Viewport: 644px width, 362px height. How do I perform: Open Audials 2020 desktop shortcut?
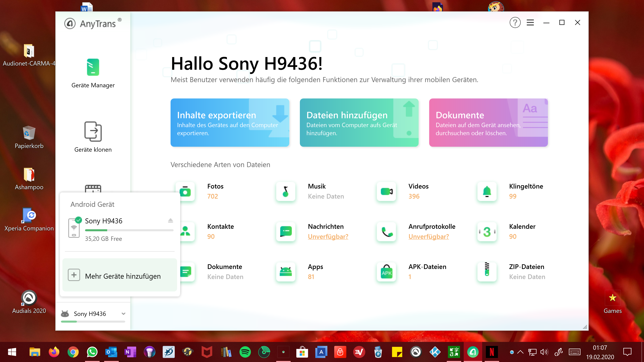(x=29, y=302)
